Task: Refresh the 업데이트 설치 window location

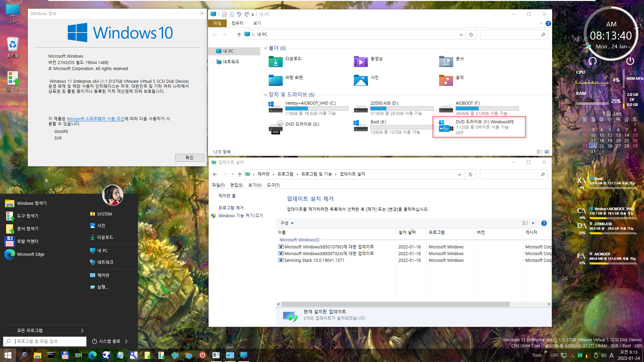Action: point(471,174)
